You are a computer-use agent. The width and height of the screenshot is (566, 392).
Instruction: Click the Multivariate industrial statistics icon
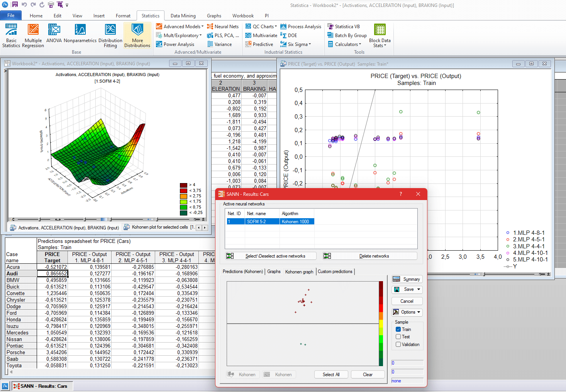(248, 35)
